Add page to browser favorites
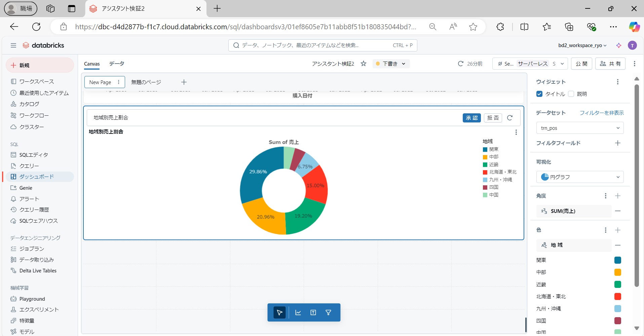This screenshot has width=644, height=336. [473, 27]
